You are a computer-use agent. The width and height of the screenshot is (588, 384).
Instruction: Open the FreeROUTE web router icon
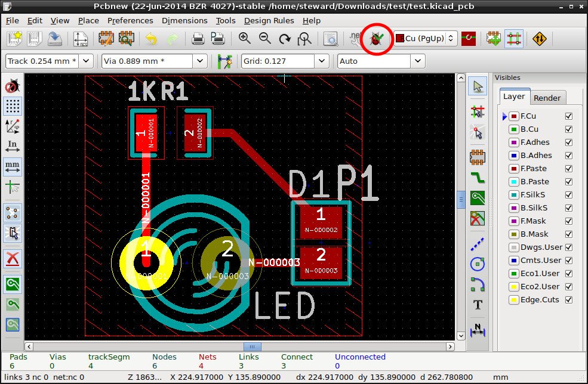click(539, 39)
